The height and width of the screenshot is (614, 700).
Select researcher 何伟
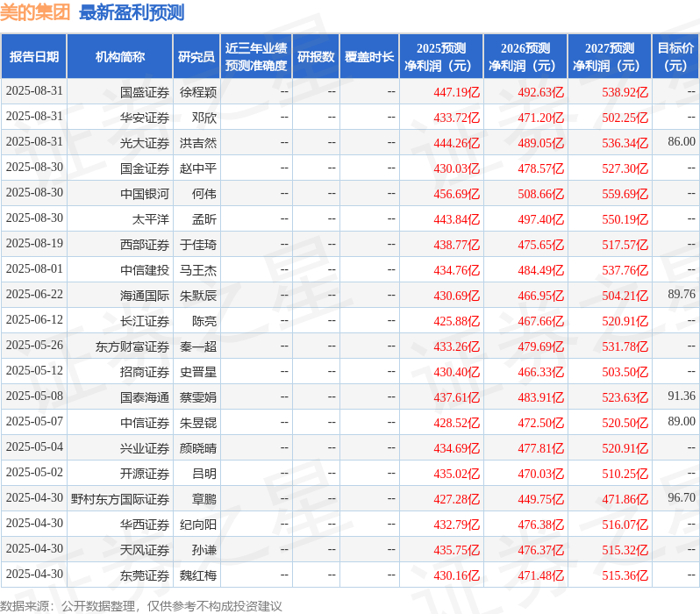[204, 194]
